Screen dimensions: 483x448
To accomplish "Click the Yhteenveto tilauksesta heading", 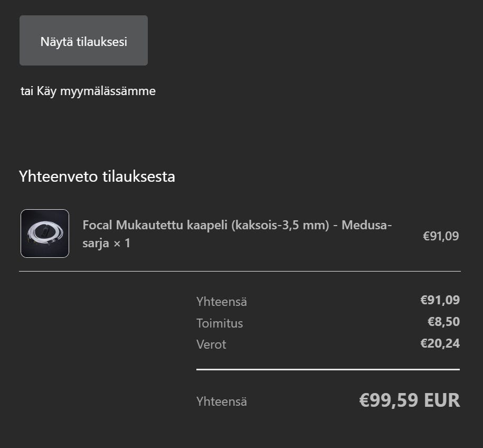I will (97, 176).
